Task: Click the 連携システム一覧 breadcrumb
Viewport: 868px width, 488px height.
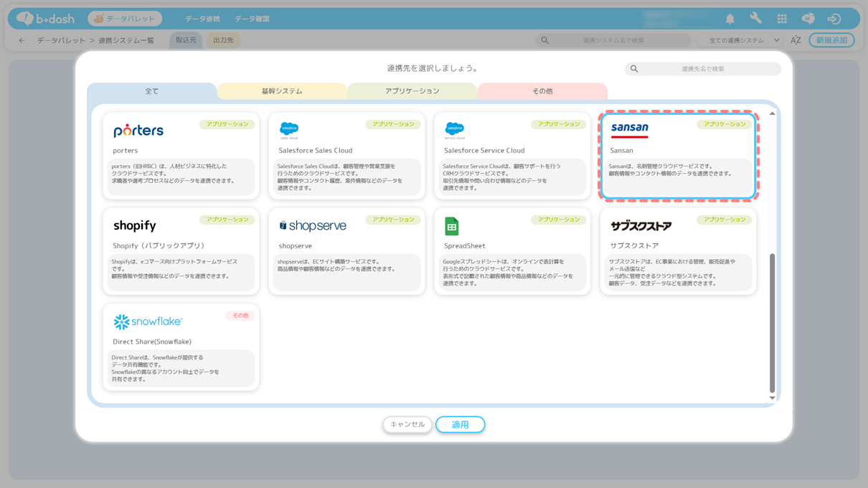Action: click(126, 40)
